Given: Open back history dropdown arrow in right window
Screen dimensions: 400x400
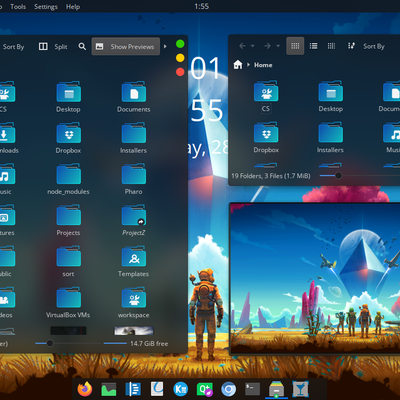Looking at the screenshot, I should (253, 46).
